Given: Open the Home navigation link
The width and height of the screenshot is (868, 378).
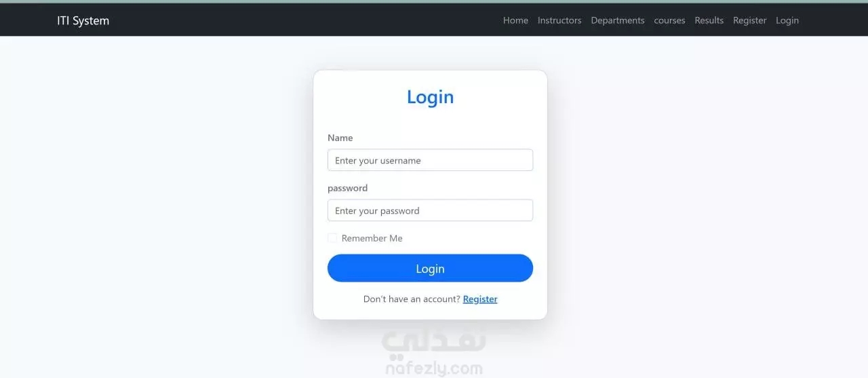Looking at the screenshot, I should (515, 20).
